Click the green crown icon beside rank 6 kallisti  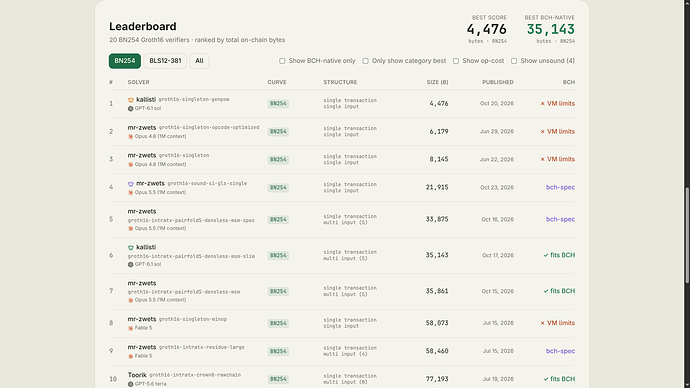[x=131, y=248]
